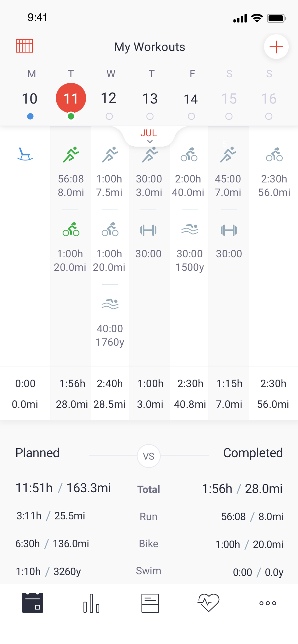Open Friday's 2:00h bike ride icon
The width and height of the screenshot is (298, 644).
[189, 155]
